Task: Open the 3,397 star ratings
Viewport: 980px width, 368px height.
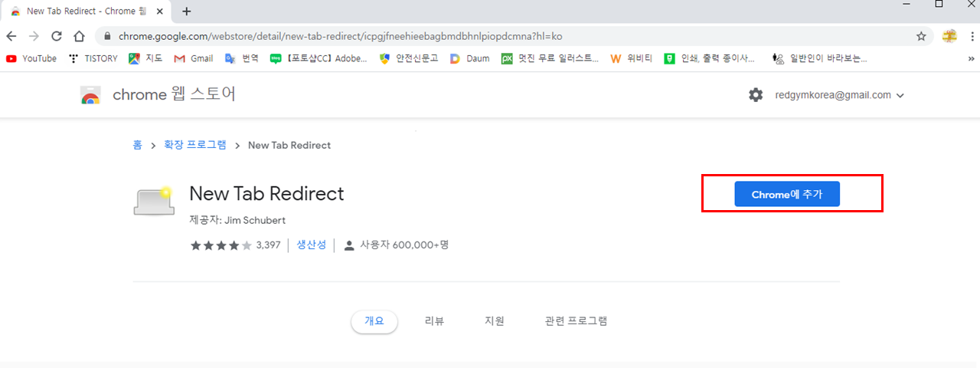Action: (x=236, y=245)
